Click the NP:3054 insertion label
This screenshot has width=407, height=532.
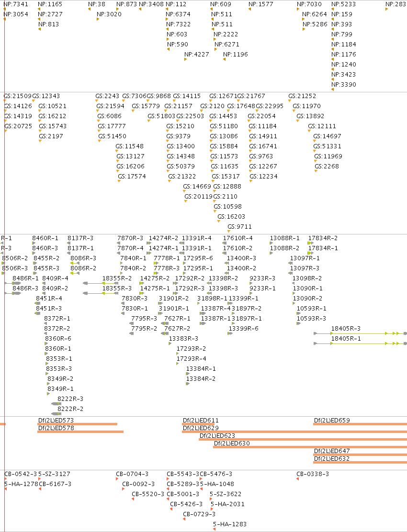16,14
